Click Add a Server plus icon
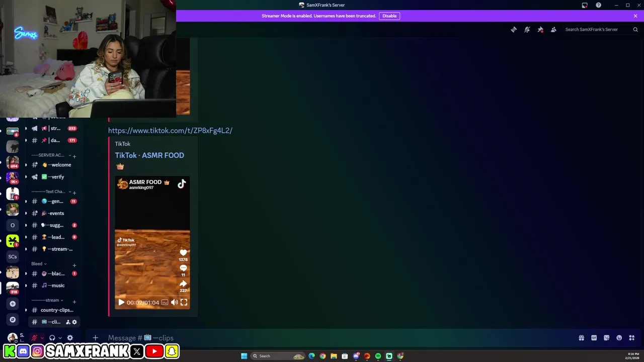The height and width of the screenshot is (362, 644). tap(13, 304)
